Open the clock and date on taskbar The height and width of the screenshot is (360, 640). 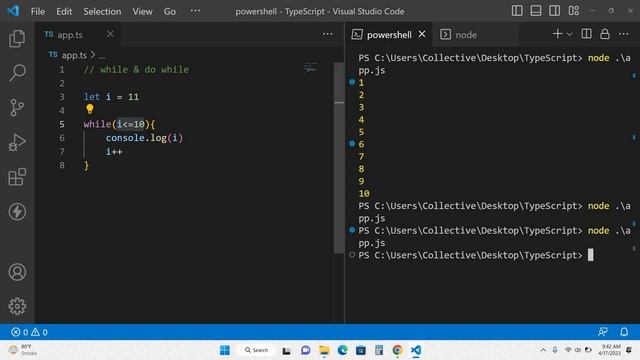[x=609, y=350]
